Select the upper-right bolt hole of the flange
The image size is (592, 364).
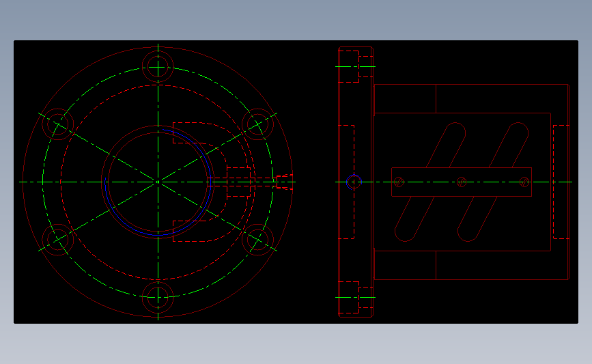point(257,124)
